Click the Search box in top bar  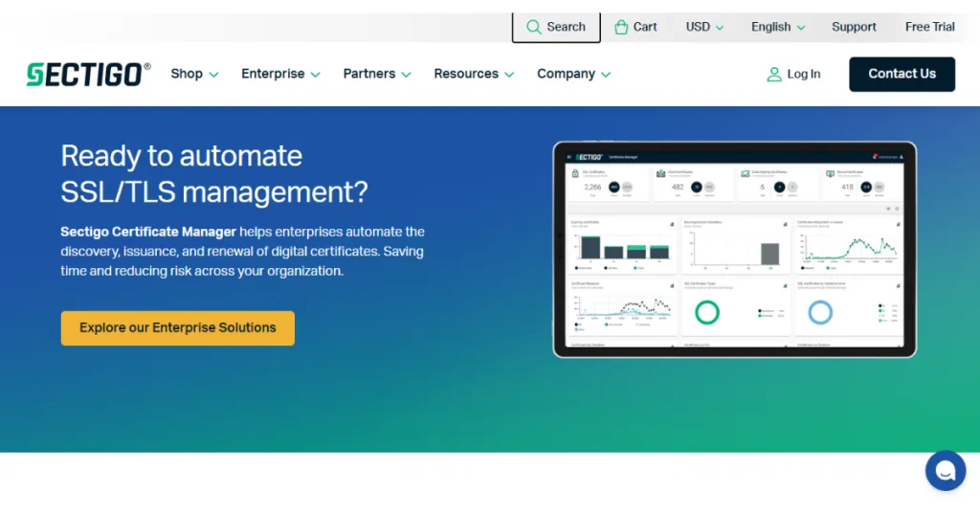556,27
